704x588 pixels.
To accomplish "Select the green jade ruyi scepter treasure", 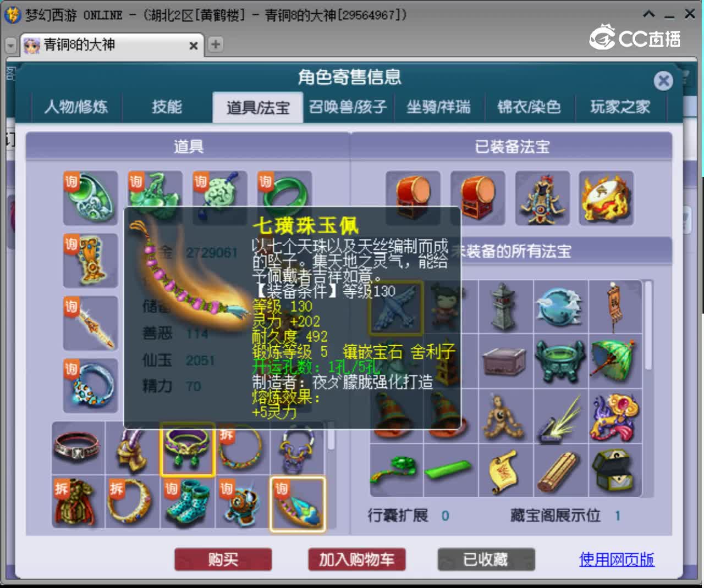I will [x=396, y=470].
